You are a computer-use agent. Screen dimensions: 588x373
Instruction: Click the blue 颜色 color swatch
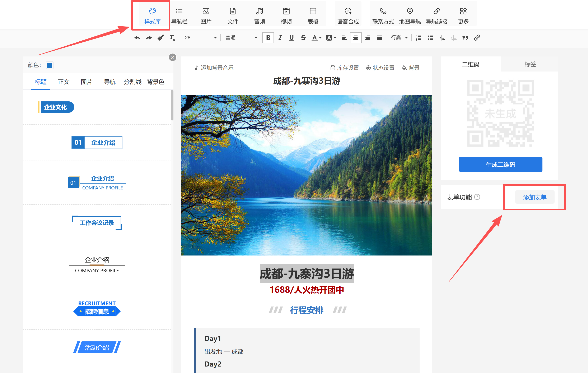coord(50,65)
